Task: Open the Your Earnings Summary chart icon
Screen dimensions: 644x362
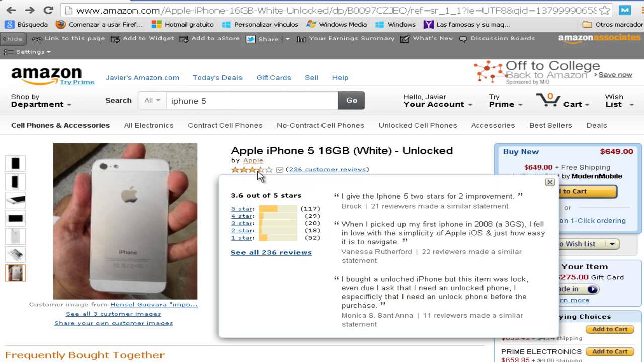Action: point(301,39)
